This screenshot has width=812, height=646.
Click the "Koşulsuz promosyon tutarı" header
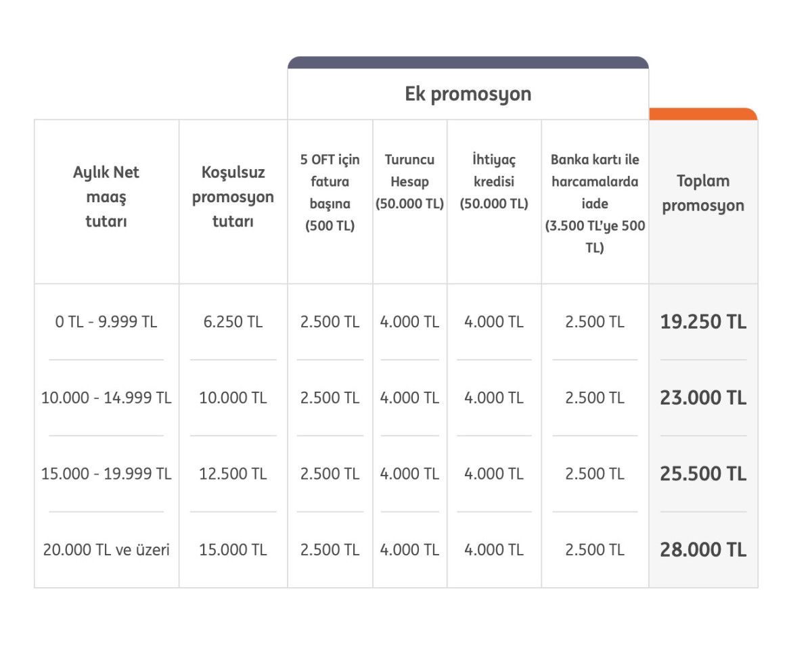[x=233, y=197]
